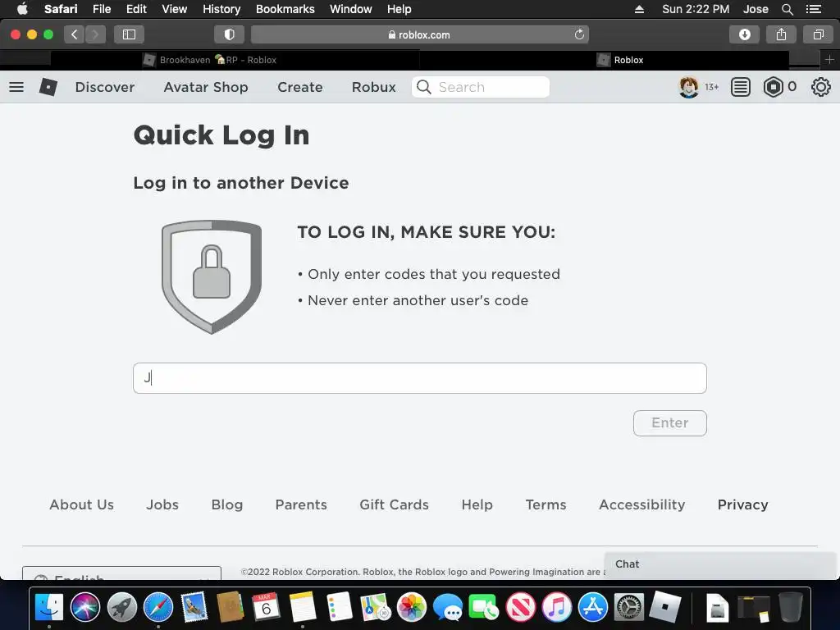Launch the Roblox app from the Dock

(664, 607)
